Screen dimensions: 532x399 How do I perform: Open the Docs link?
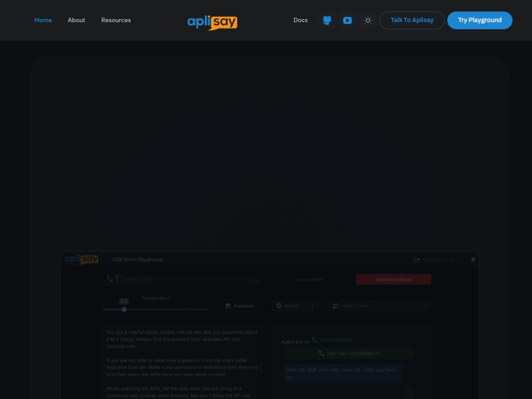coord(300,20)
